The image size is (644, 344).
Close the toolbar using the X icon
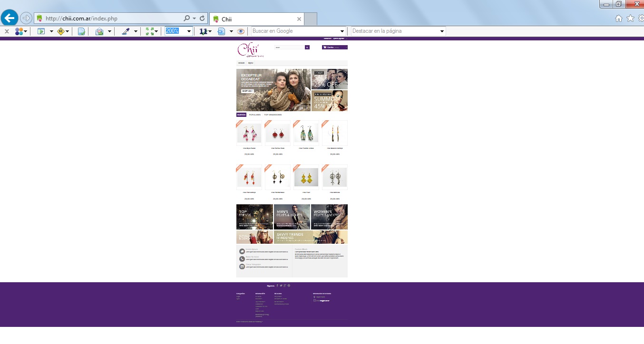coord(7,31)
